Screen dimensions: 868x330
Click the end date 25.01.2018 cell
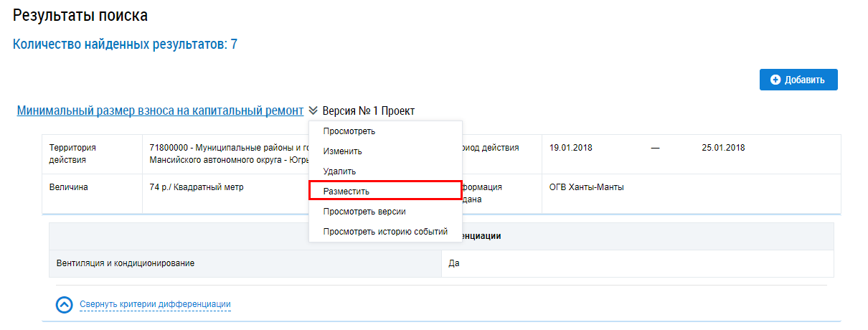pos(723,148)
